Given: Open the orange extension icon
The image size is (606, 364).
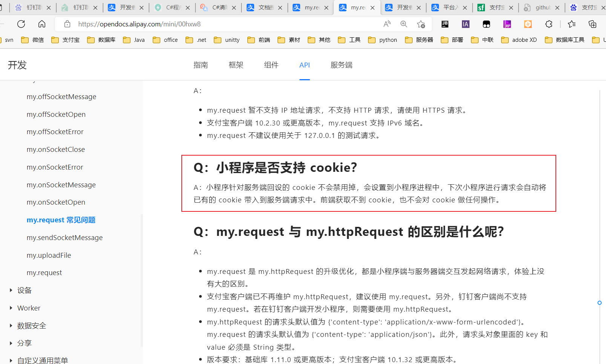Looking at the screenshot, I should 528,24.
